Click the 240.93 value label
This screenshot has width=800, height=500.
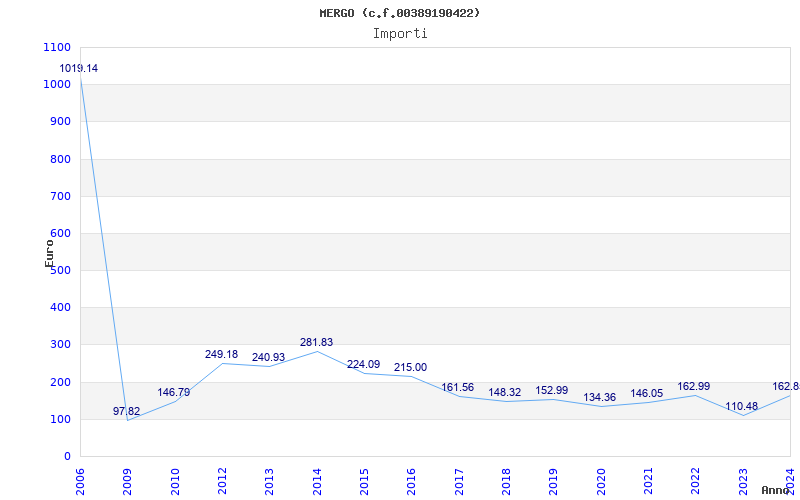tap(268, 357)
